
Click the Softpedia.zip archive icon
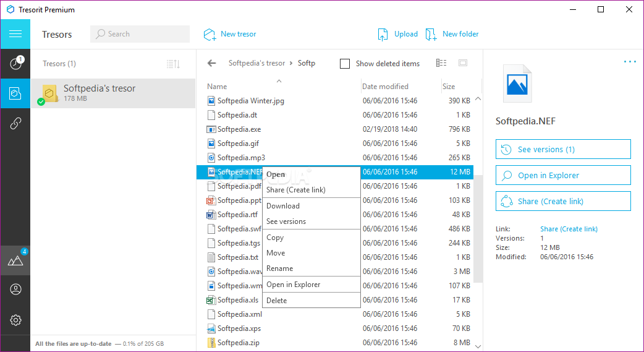pyautogui.click(x=211, y=343)
